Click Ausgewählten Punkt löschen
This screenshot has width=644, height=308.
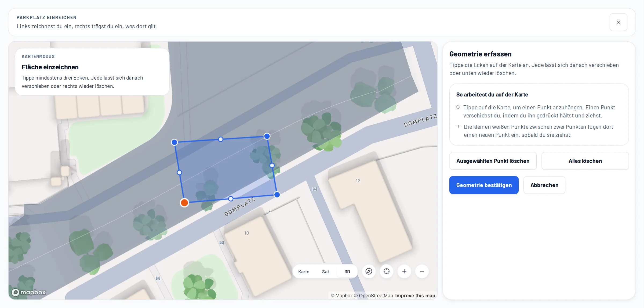point(493,161)
